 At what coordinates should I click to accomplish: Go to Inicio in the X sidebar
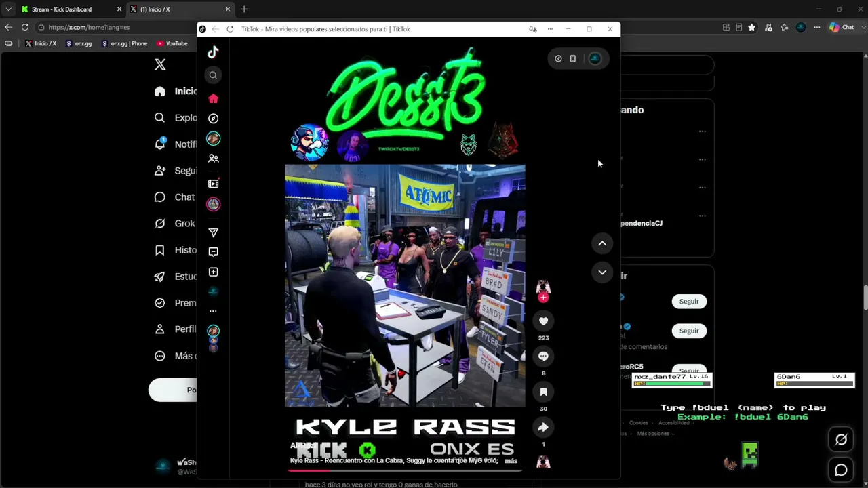[176, 91]
